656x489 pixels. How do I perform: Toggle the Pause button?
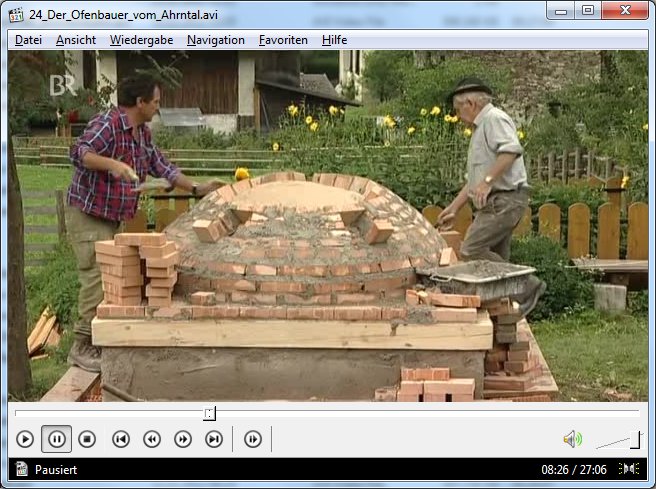56,439
